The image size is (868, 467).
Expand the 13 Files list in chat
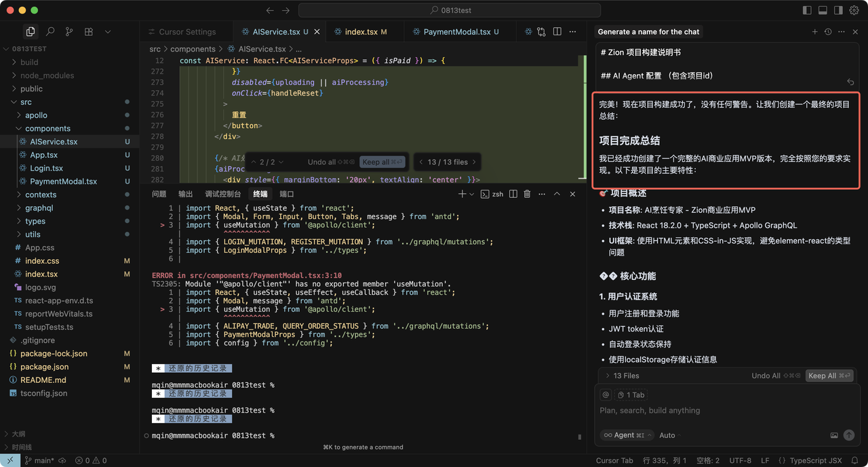pos(621,375)
